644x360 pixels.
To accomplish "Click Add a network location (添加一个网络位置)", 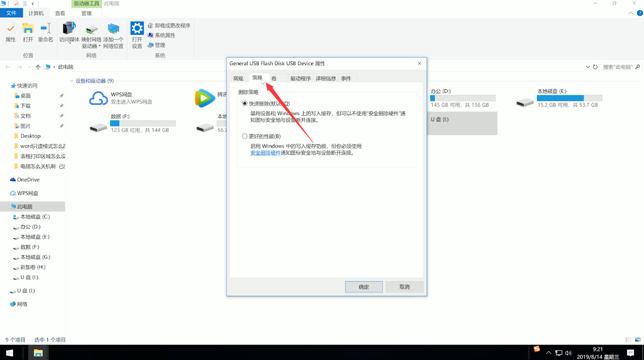I will (113, 36).
